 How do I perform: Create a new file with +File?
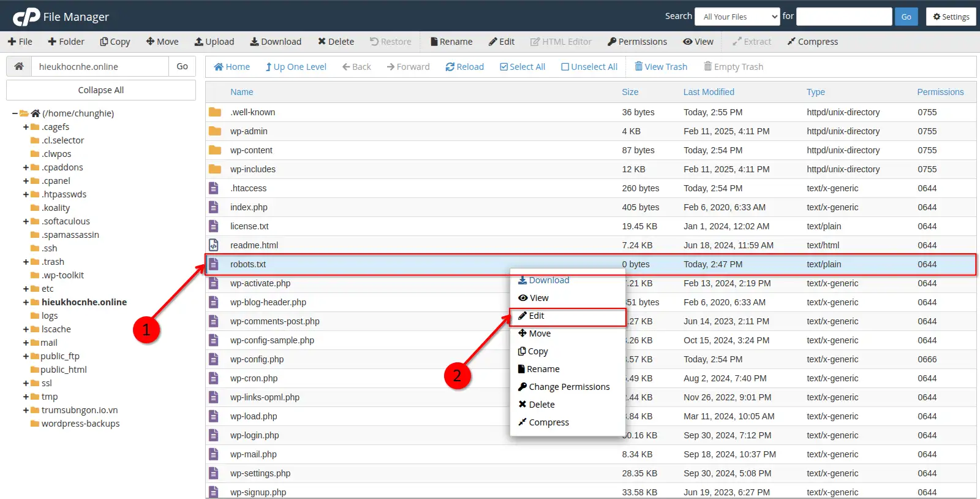pos(20,42)
